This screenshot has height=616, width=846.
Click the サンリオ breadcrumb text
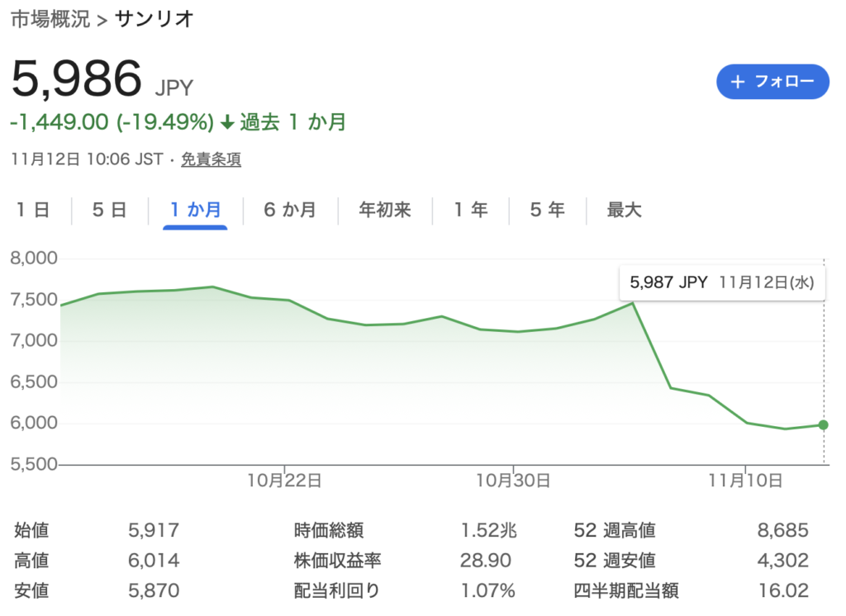154,20
